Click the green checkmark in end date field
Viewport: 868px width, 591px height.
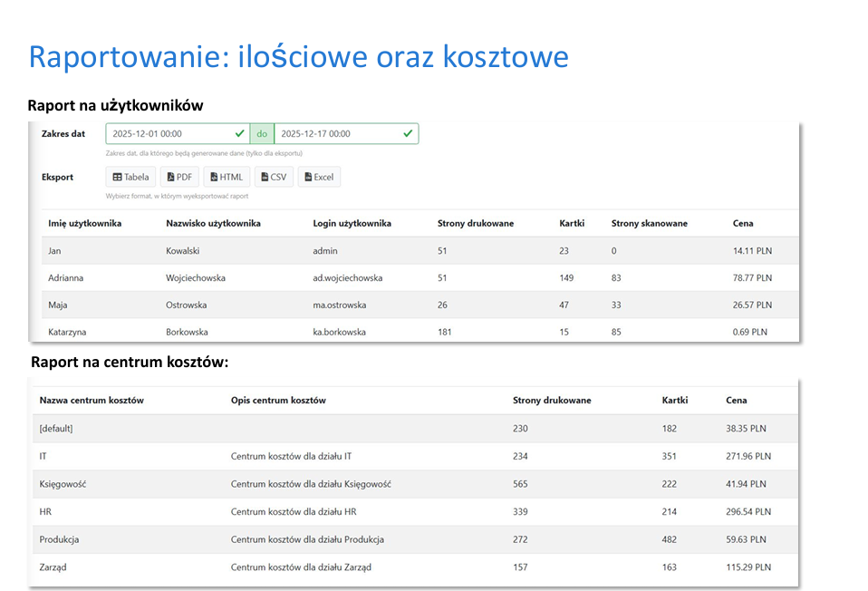pos(408,133)
